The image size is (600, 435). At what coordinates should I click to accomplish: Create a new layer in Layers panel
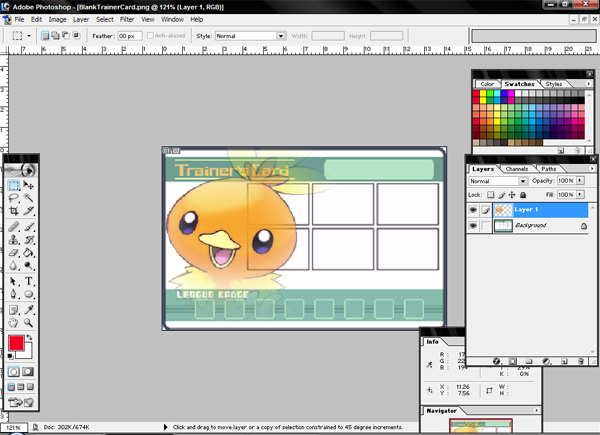click(564, 361)
